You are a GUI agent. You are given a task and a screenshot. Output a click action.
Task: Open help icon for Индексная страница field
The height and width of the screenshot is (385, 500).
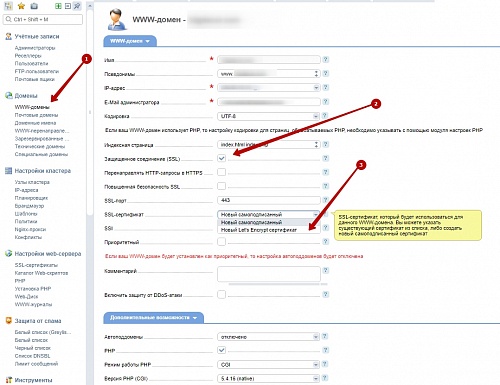click(x=326, y=144)
